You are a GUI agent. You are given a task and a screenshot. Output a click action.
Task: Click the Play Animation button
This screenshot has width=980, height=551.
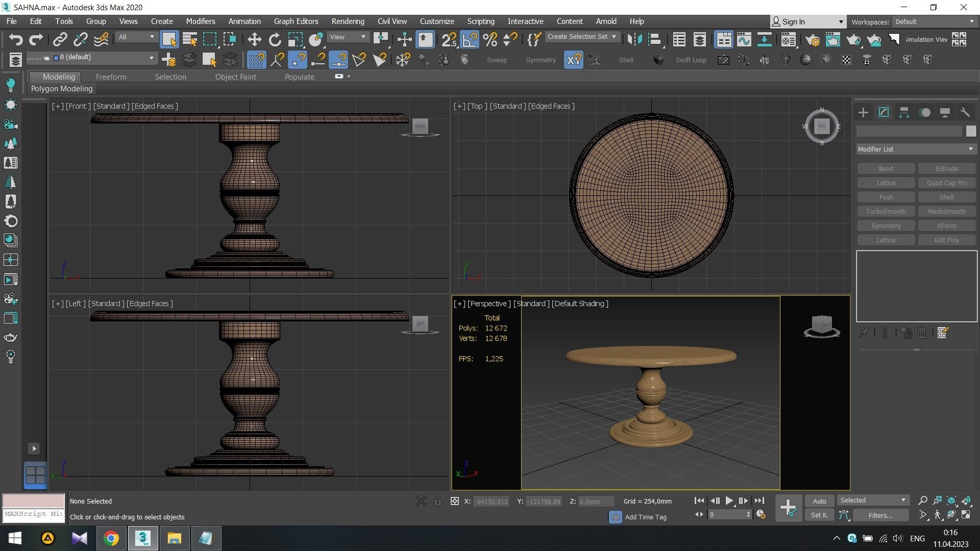pos(729,501)
